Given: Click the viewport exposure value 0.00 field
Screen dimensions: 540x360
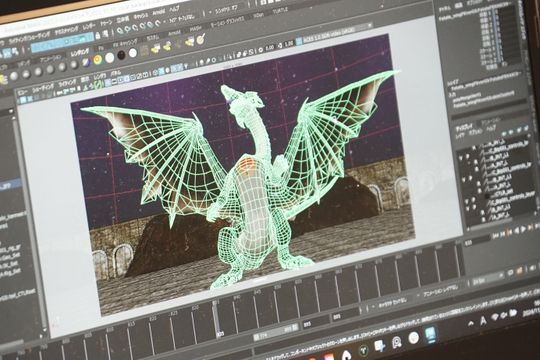Looking at the screenshot, I should 269,48.
